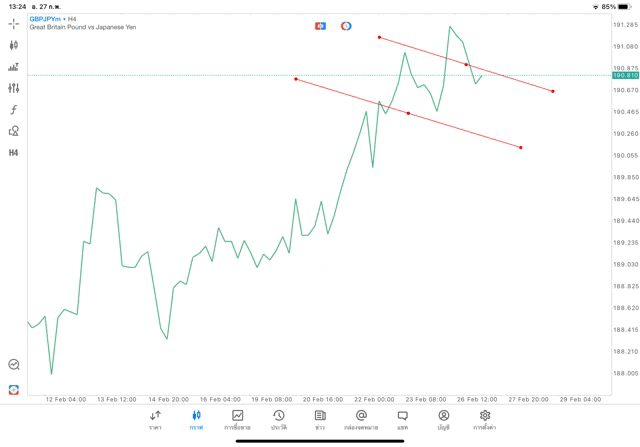Image resolution: width=640 pixels, height=447 pixels.
Task: Open the drawing objects shapes icon
Action: (x=14, y=131)
